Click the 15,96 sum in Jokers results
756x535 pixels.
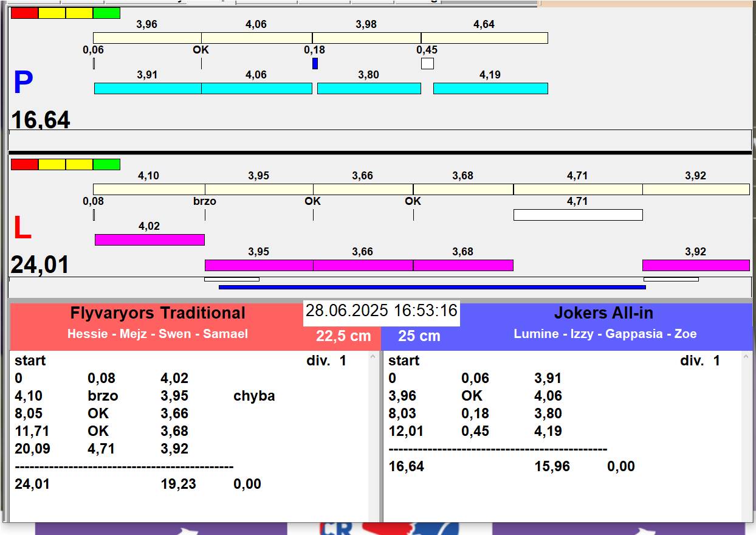pyautogui.click(x=552, y=466)
